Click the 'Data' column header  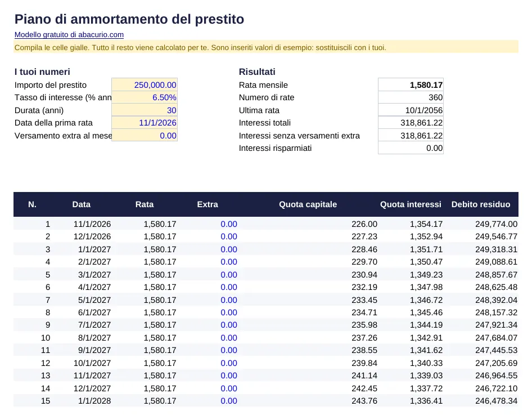point(82,204)
